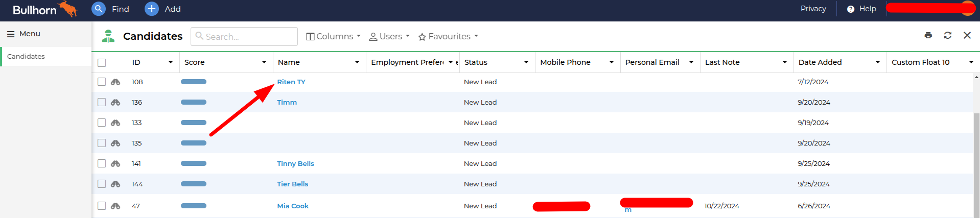Refresh the Candidates list
The width and height of the screenshot is (980, 218).
pyautogui.click(x=947, y=35)
